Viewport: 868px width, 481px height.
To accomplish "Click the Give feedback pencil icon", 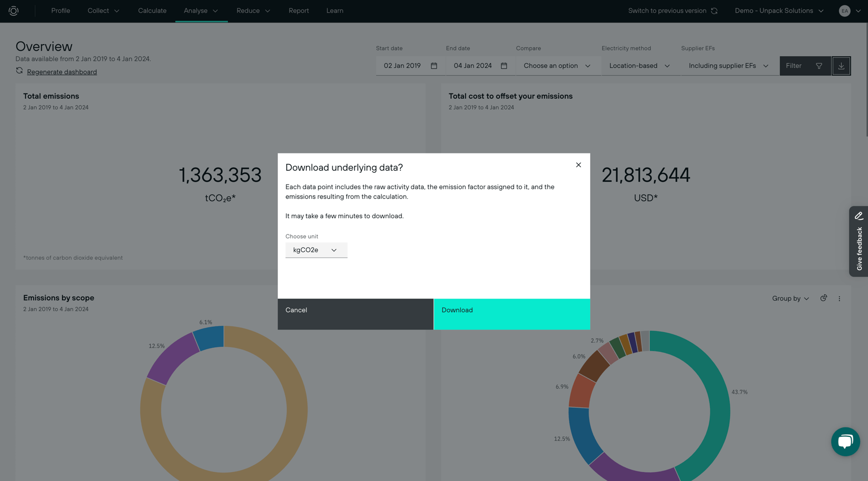I will click(859, 216).
